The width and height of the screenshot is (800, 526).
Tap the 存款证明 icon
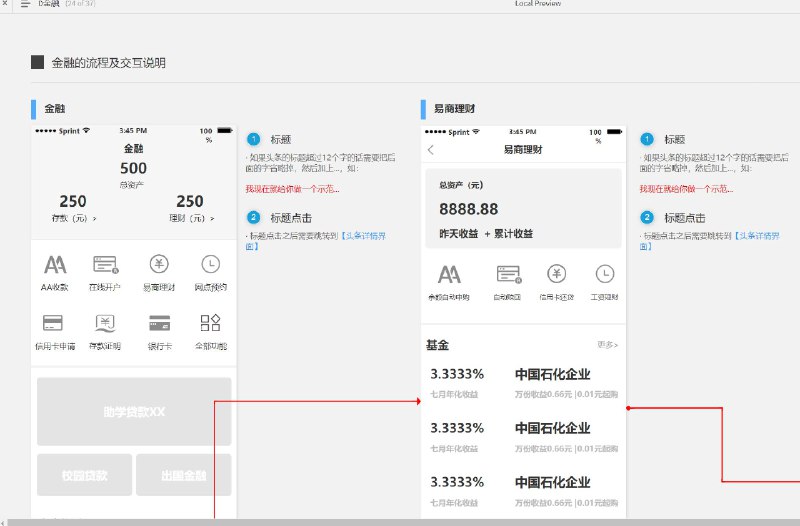(x=105, y=323)
